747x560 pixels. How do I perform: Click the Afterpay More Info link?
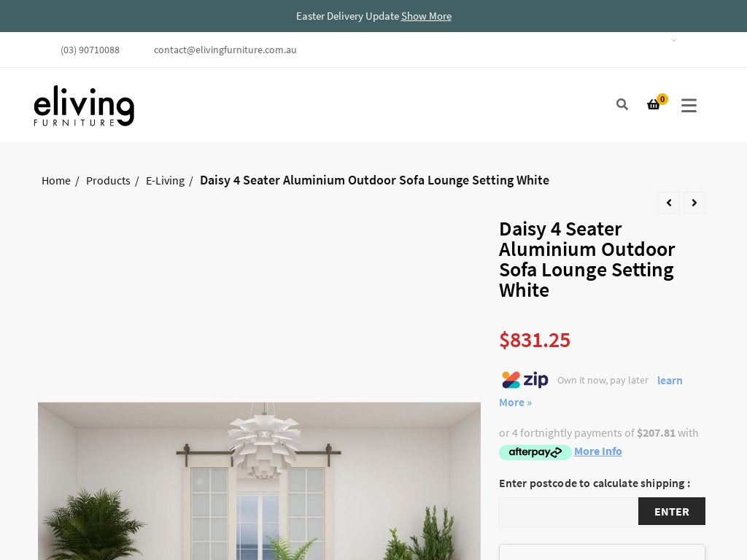(598, 451)
